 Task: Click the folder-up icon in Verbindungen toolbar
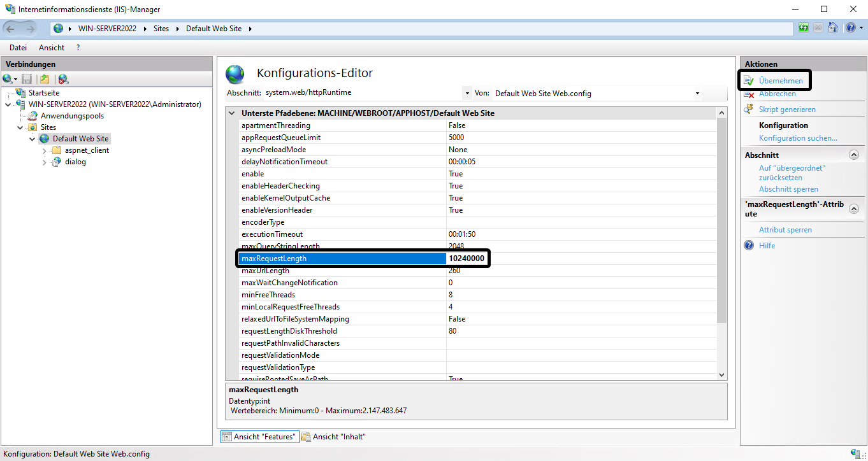click(45, 79)
